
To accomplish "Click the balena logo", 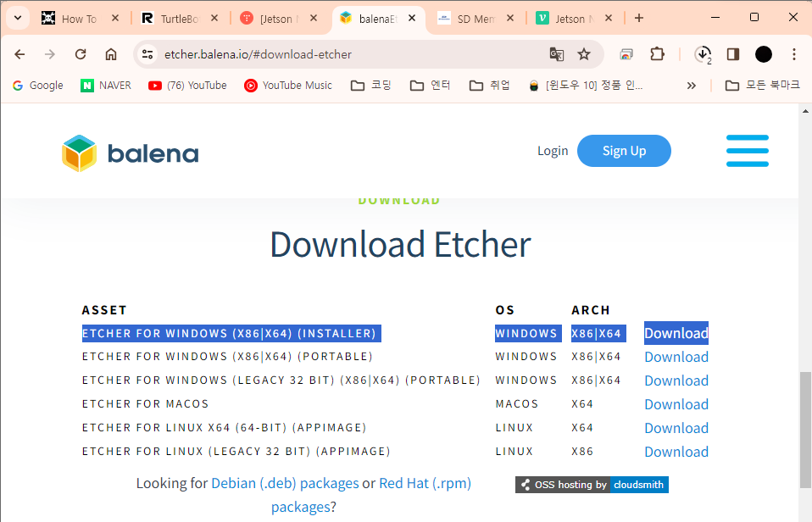I will 130,153.
